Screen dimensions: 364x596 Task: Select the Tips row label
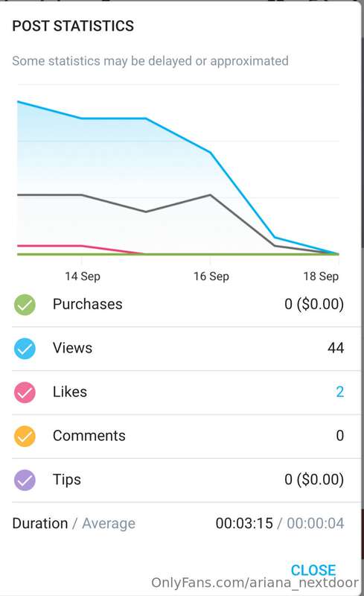click(x=66, y=480)
